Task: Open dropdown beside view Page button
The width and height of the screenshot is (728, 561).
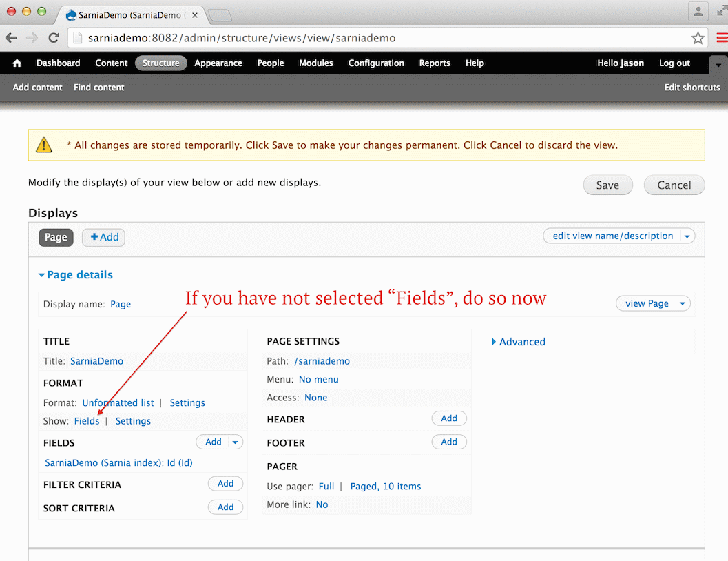Action: pyautogui.click(x=683, y=304)
